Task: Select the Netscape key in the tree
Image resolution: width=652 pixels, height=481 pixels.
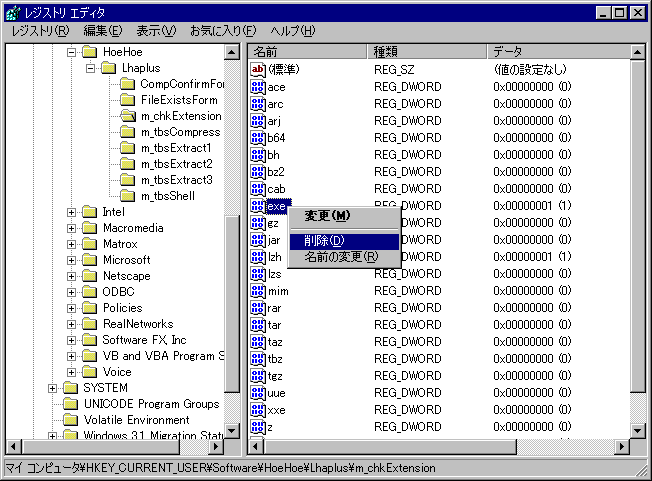Action: 126,276
